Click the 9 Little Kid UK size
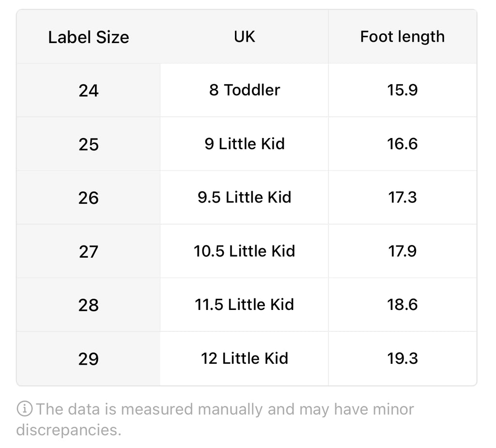This screenshot has height=448, width=496. 244,144
